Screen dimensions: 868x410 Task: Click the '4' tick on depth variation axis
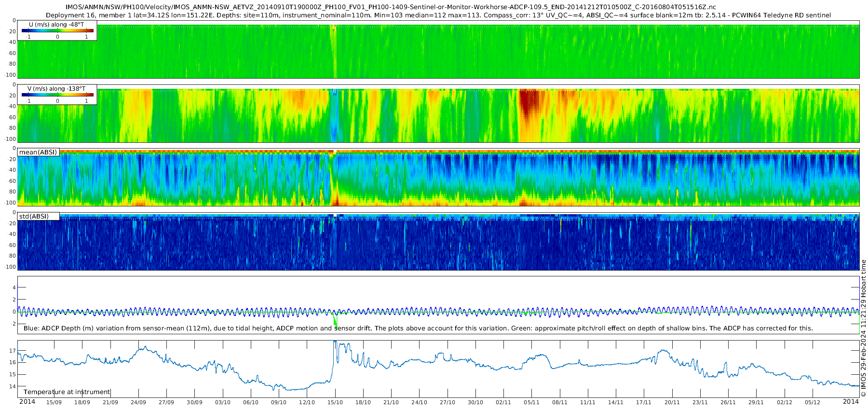14,287
